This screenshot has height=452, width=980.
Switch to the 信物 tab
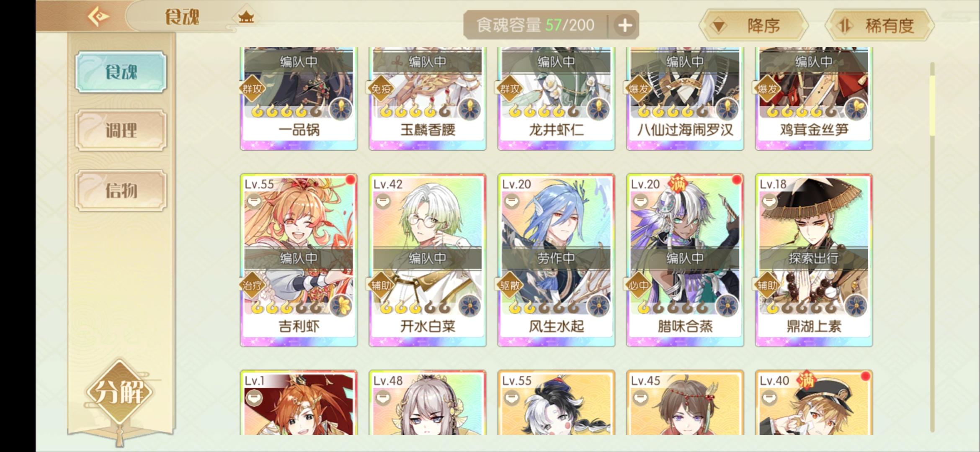(x=121, y=190)
